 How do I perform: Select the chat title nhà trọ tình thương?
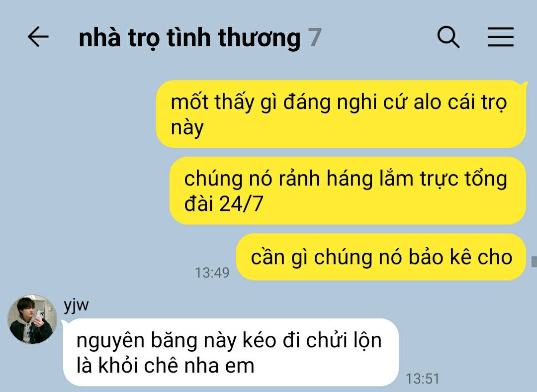[x=189, y=38]
